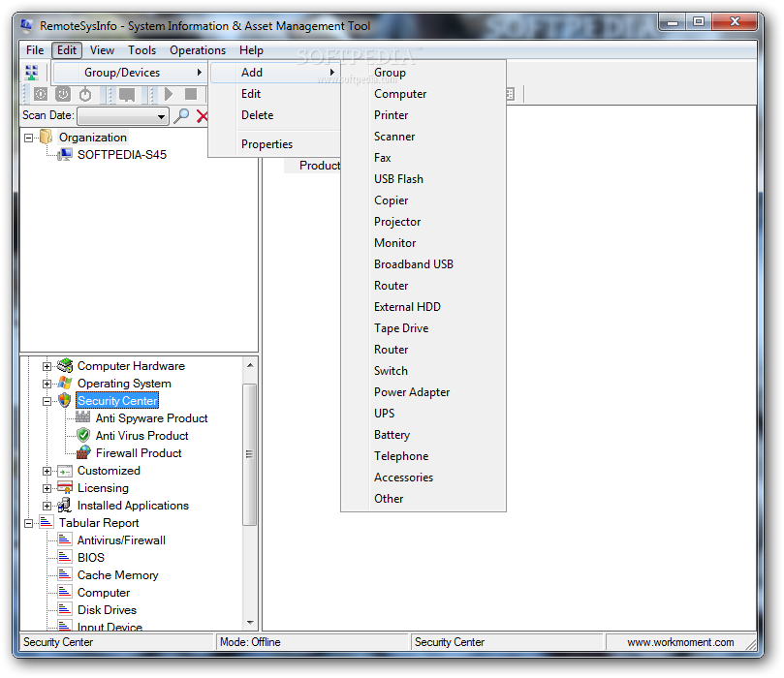Screen dimensions: 784x678
Task: Click the Play start-scan toolbar icon
Action: click(169, 94)
